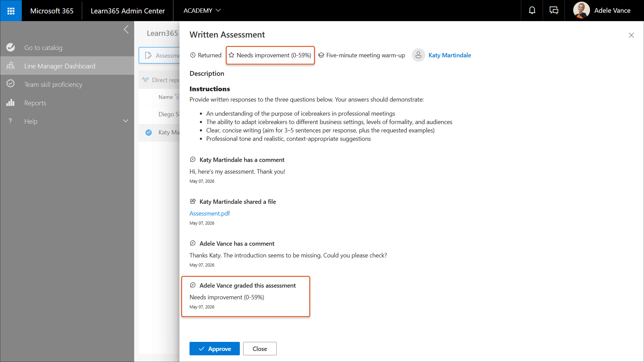Click the clock icon beside Returned
The width and height of the screenshot is (644, 362).
coord(193,55)
